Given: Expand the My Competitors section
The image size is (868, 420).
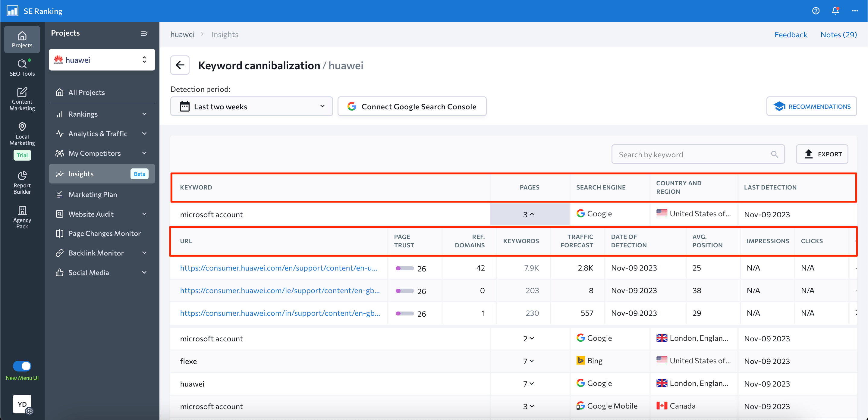Looking at the screenshot, I should 102,153.
